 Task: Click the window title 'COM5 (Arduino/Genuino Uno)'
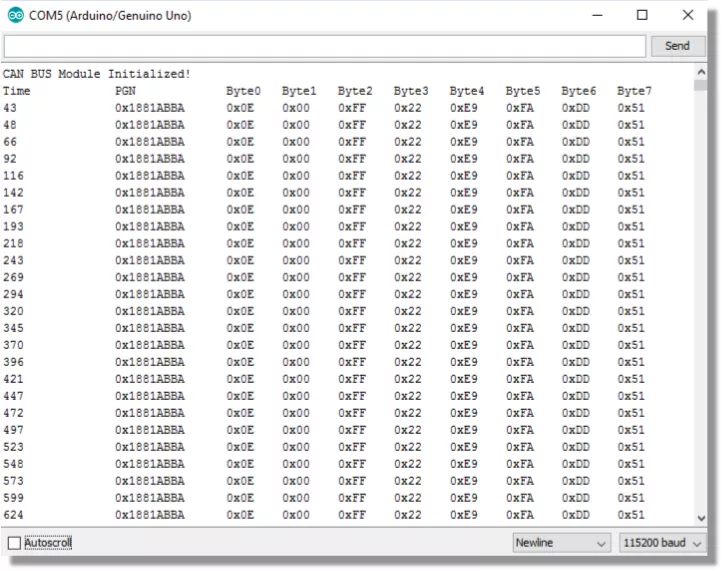tap(110, 16)
